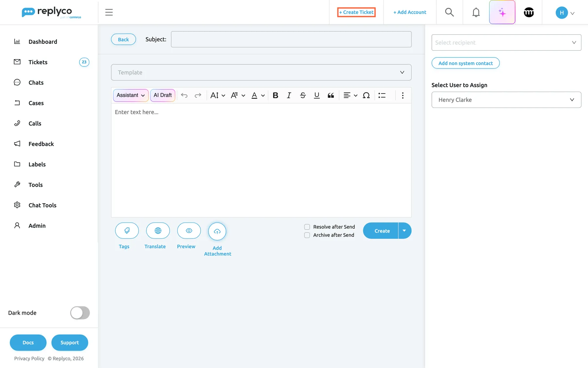Click the hamburger menu icon
This screenshot has width=588, height=368.
(109, 12)
